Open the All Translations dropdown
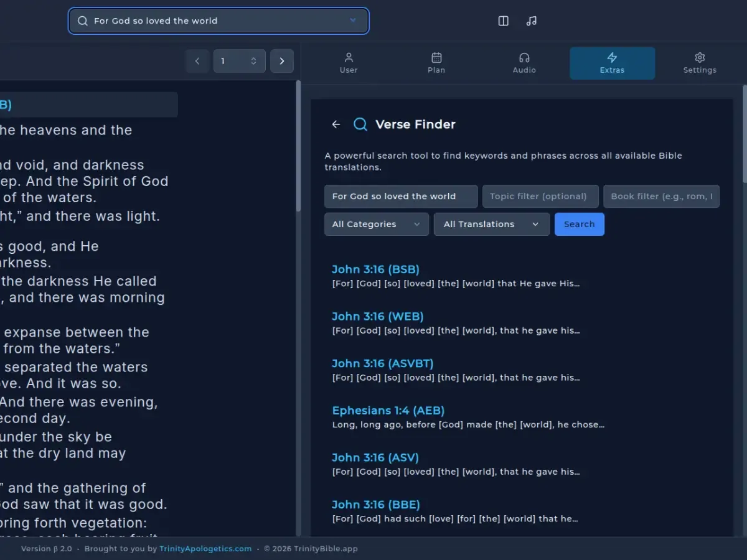The height and width of the screenshot is (560, 747). point(491,224)
